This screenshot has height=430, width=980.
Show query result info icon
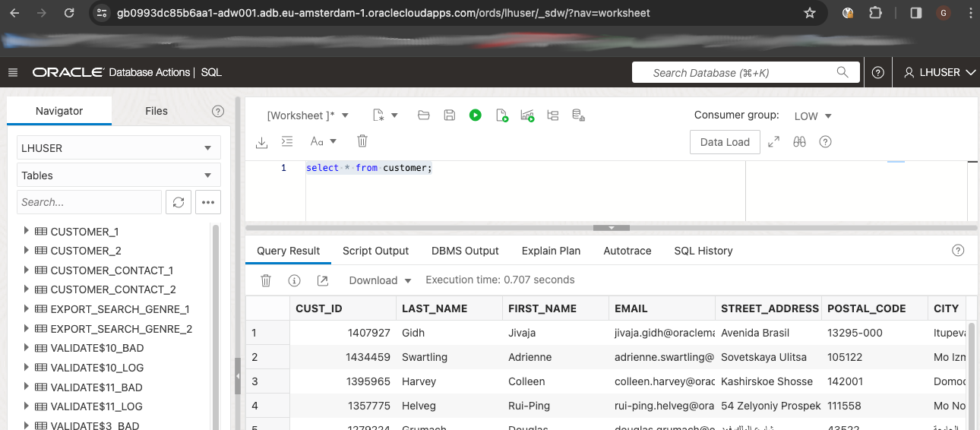point(294,280)
